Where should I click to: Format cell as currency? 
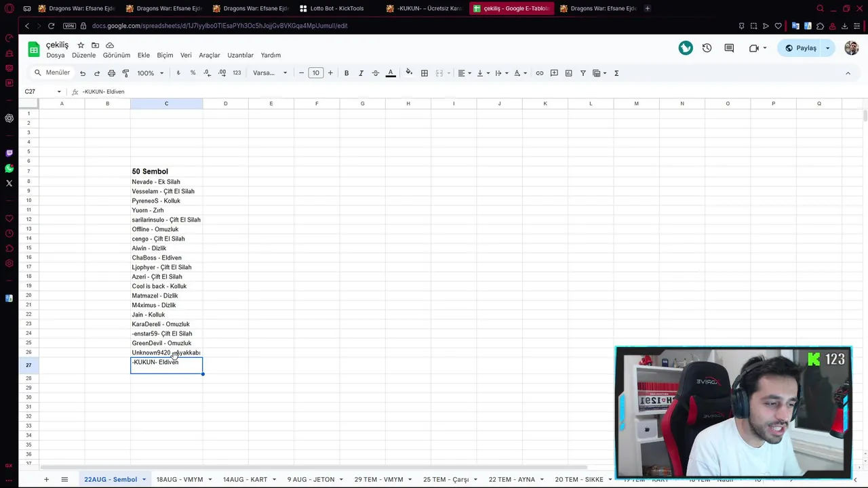click(x=178, y=73)
